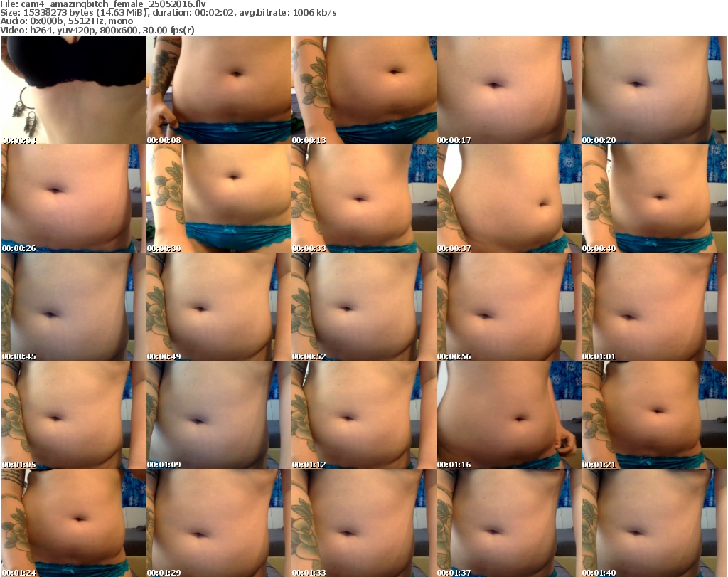The image size is (728, 577).
Task: Click the 'Video: h264, yuv420p, 800x600' line
Action: click(97, 30)
